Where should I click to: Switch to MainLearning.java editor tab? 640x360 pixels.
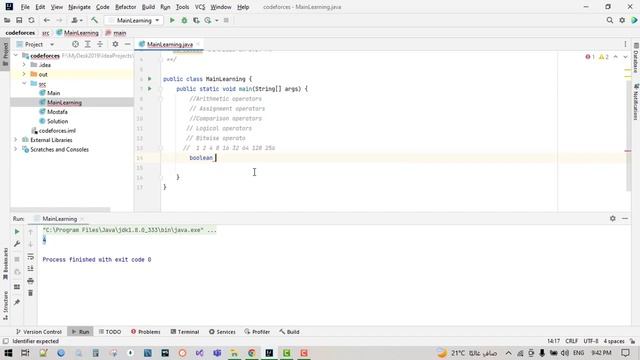170,44
